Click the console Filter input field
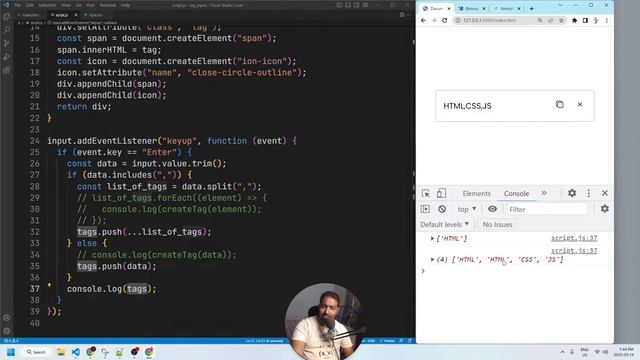The width and height of the screenshot is (640, 360). [x=547, y=209]
